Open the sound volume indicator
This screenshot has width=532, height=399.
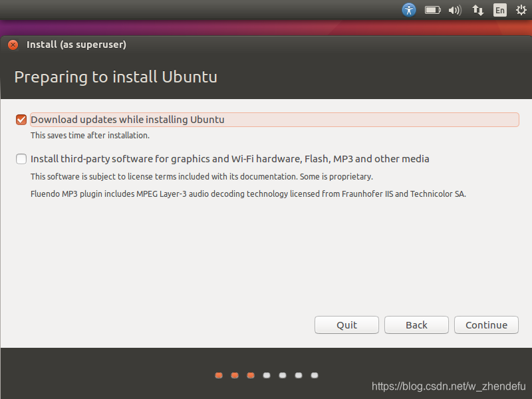[x=455, y=10]
